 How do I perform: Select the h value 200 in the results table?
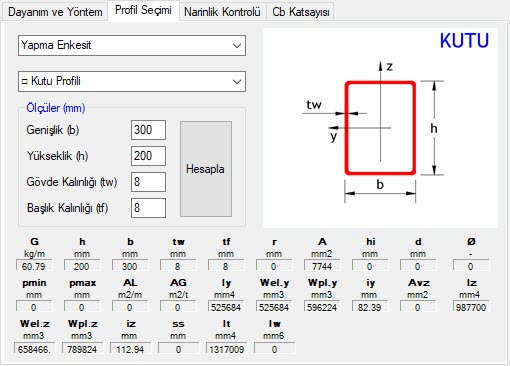[x=82, y=266]
